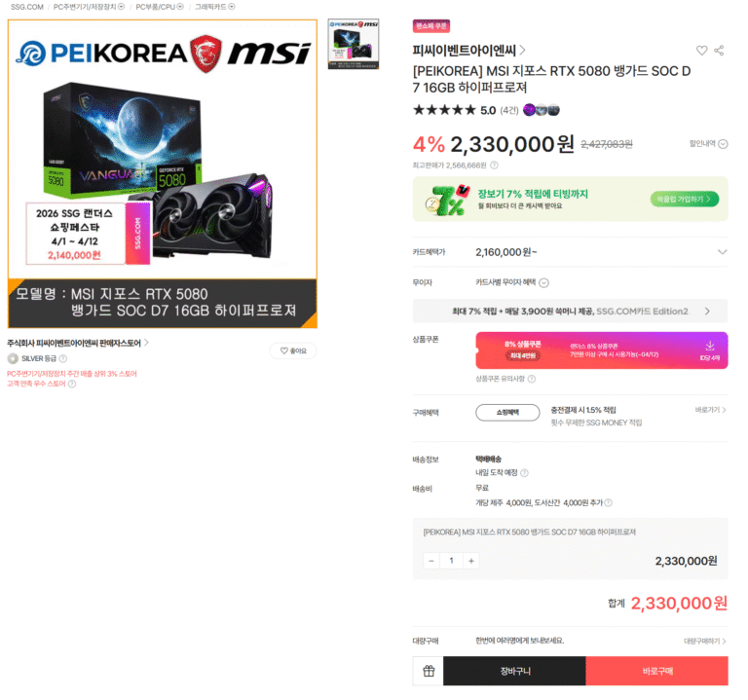Viewport: 748px width, 700px height.
Task: Click help icon beside SILVER 등급
Action: [x=63, y=358]
